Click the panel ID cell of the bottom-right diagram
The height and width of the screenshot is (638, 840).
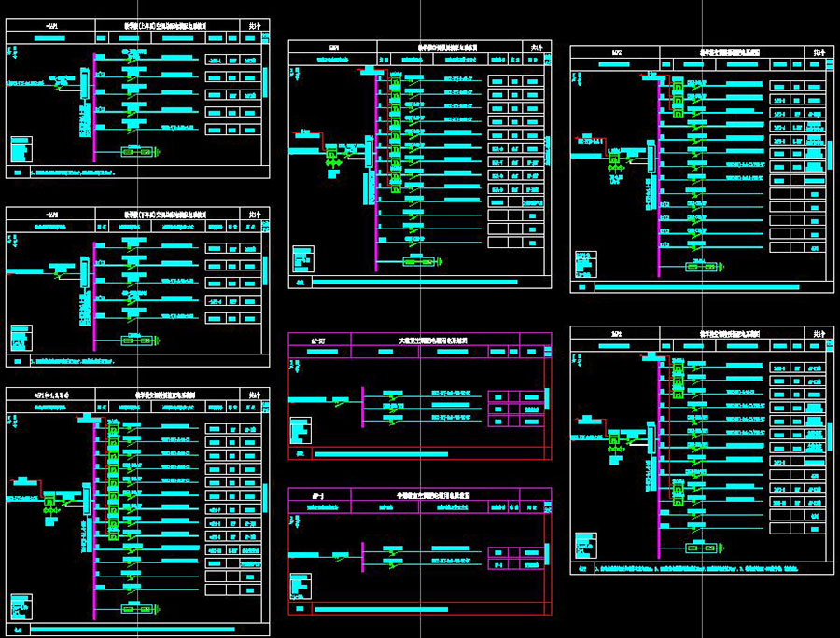tap(615, 333)
